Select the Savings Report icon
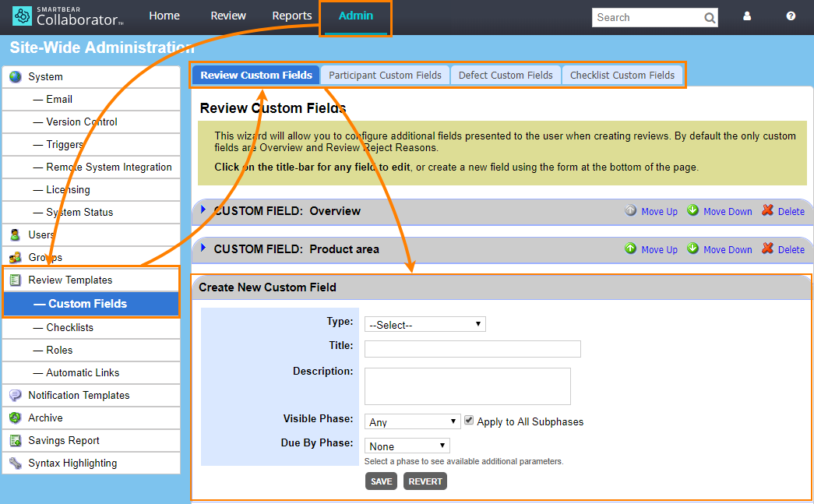 [16, 440]
